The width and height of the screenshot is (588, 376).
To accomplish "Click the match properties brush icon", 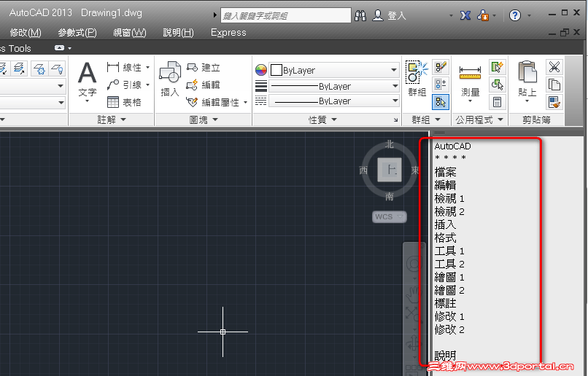I will click(x=554, y=102).
